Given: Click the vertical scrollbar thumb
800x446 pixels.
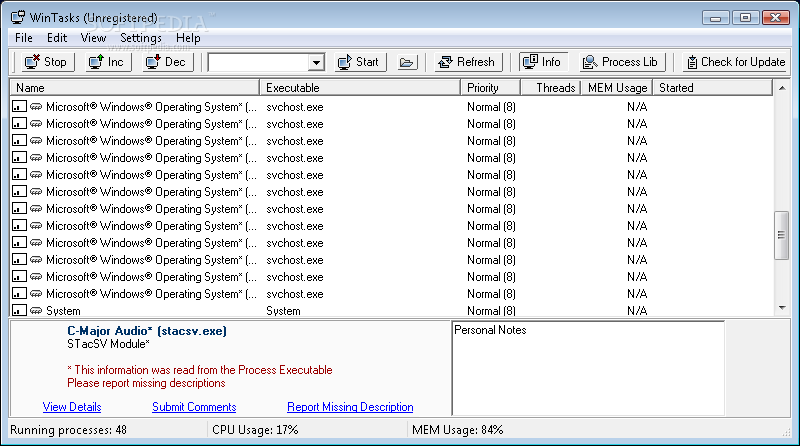Looking at the screenshot, I should [782, 235].
